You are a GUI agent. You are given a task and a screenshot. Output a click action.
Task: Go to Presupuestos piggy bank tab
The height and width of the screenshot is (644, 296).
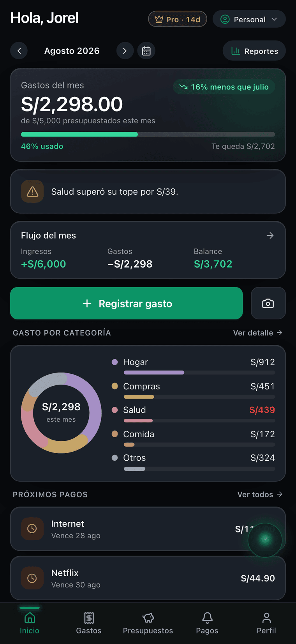[148, 623]
